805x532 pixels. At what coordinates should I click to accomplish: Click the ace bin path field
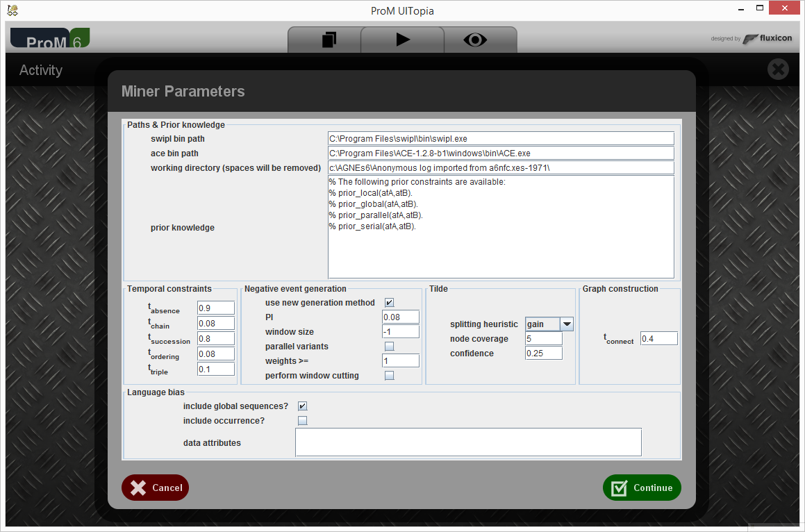pyautogui.click(x=501, y=153)
